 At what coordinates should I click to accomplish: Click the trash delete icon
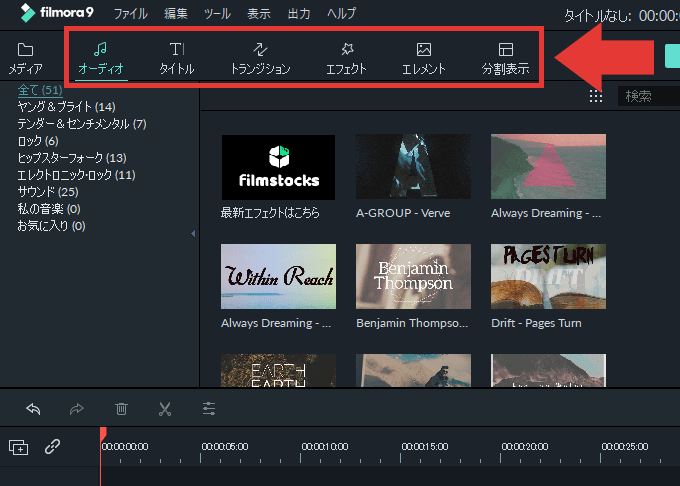click(121, 408)
